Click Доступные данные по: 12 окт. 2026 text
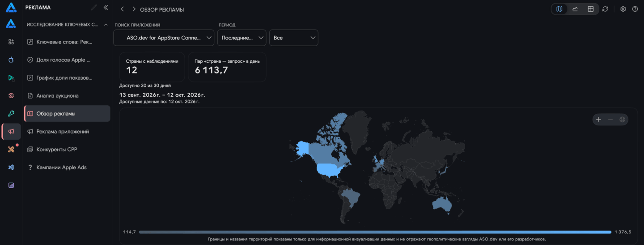The width and height of the screenshot is (644, 245). (159, 102)
